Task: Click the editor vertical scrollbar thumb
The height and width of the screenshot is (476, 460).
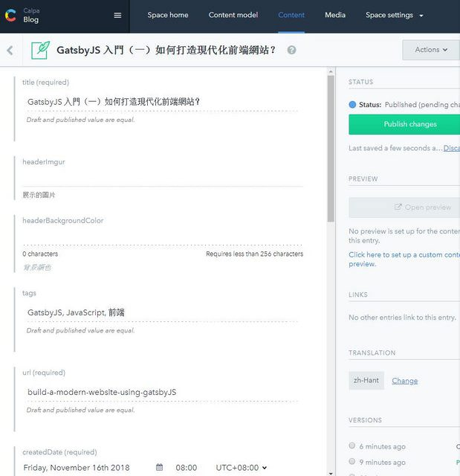Action: 331,149
